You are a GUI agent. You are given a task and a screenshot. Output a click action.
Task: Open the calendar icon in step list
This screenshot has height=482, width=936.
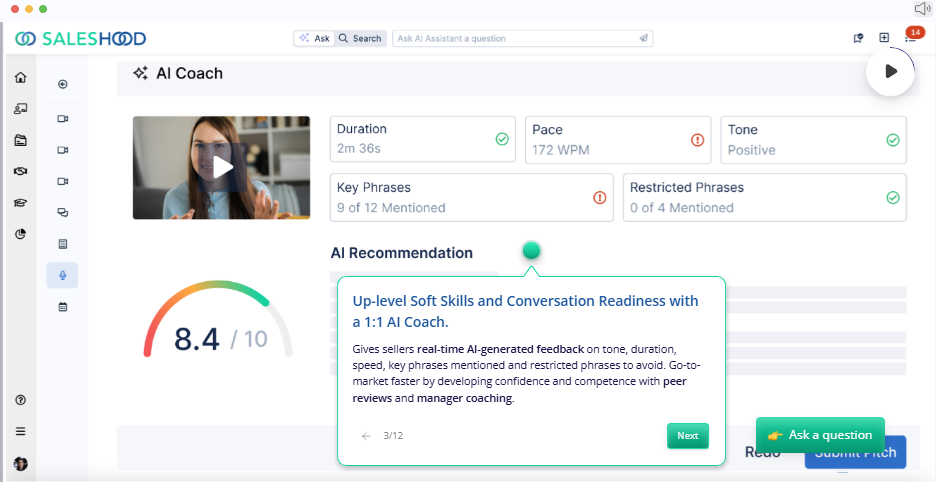pyautogui.click(x=63, y=307)
